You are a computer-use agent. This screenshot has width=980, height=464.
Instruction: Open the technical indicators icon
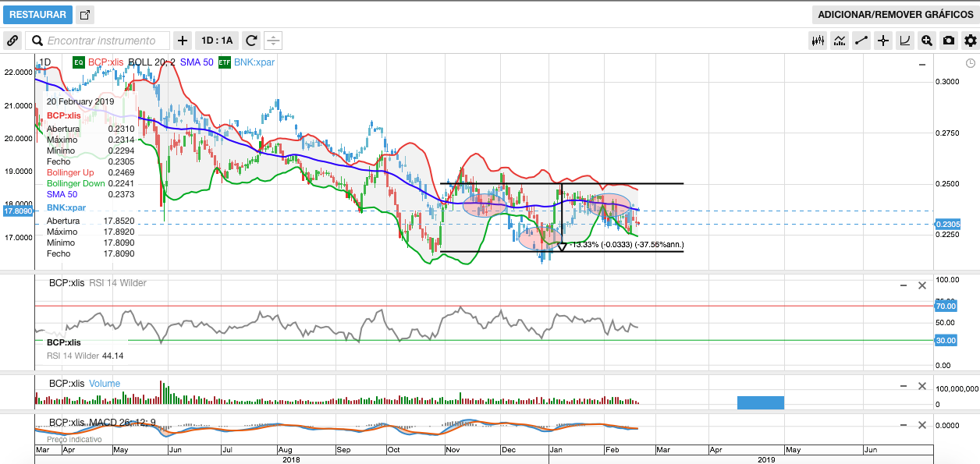click(840, 41)
